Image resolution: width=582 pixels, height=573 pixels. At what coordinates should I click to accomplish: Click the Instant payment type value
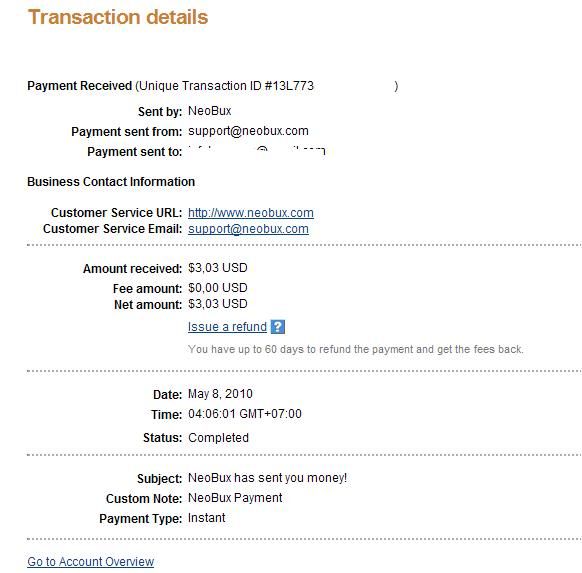(206, 518)
